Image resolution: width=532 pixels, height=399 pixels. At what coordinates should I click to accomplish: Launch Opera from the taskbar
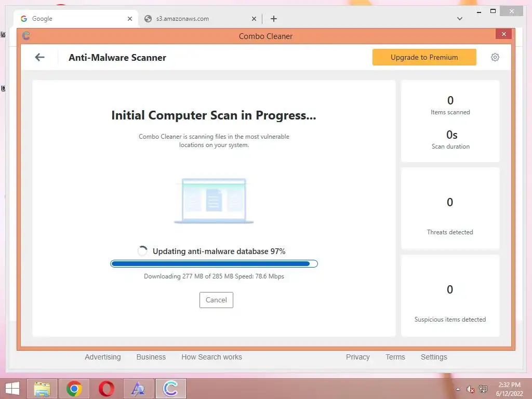point(106,389)
